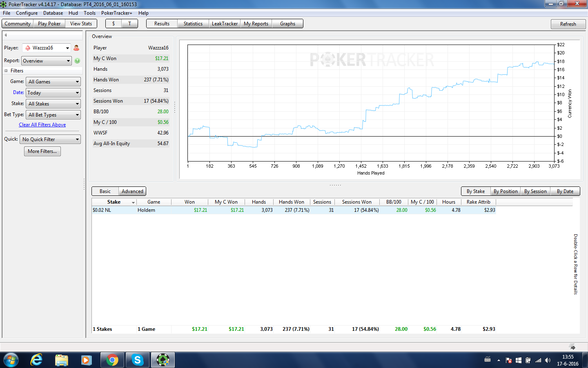Open the Action Center flag icon
588x368 pixels.
pyautogui.click(x=509, y=360)
